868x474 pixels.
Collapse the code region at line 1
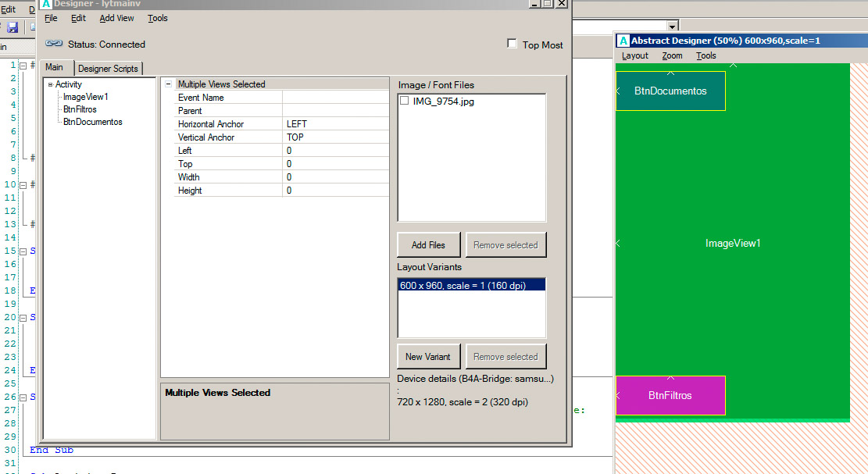coord(23,66)
